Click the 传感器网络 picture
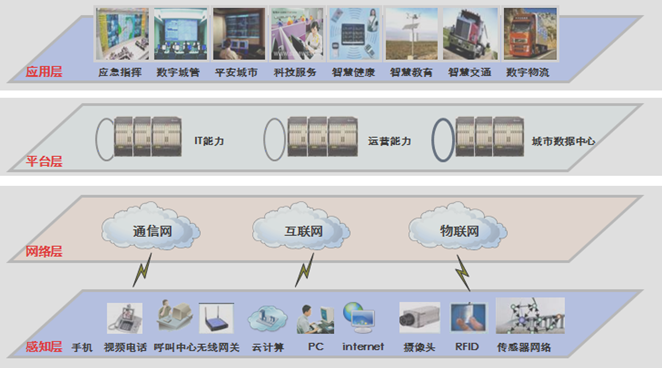This screenshot has width=662, height=368. (530, 316)
